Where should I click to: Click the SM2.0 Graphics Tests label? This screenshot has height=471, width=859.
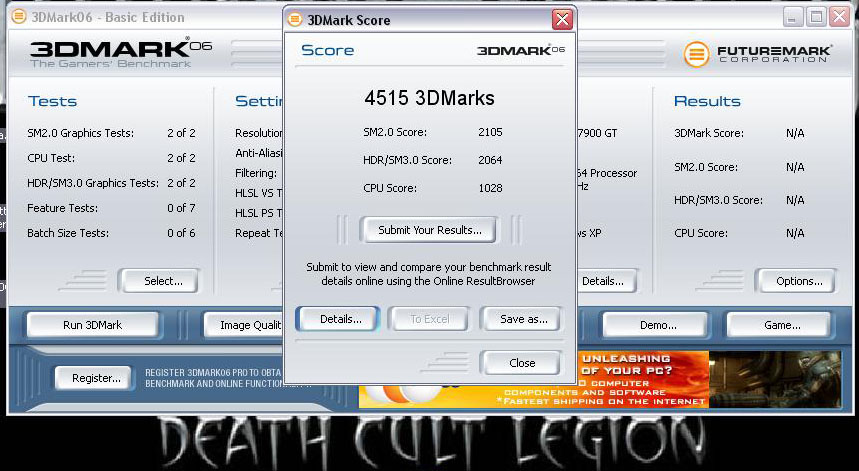pyautogui.click(x=80, y=133)
